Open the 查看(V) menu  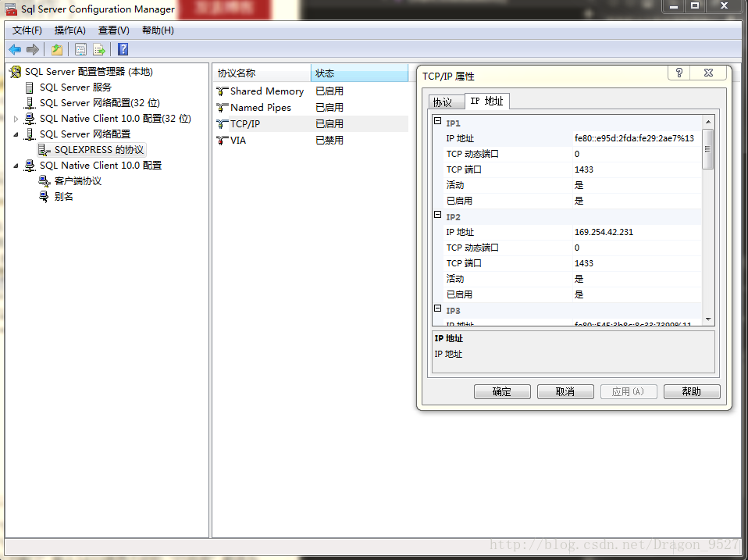pyautogui.click(x=113, y=30)
